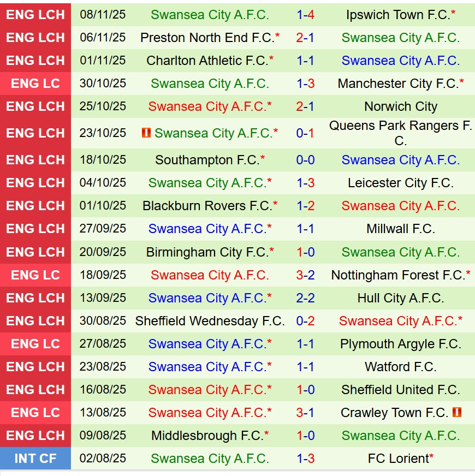
Task: Click the ENG LC label on the 30/10/25 row
Action: tap(35, 84)
